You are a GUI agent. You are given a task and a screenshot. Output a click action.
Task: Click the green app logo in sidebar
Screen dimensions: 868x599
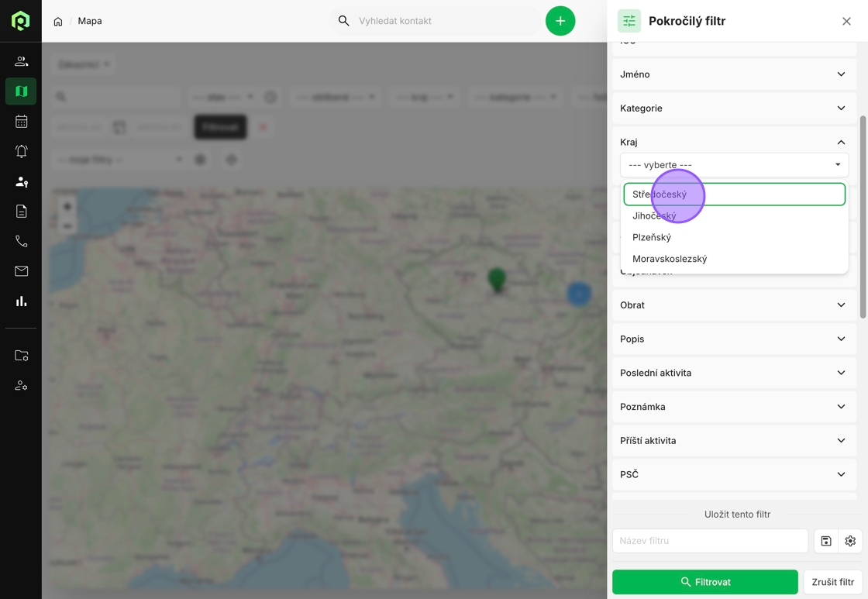[x=20, y=20]
